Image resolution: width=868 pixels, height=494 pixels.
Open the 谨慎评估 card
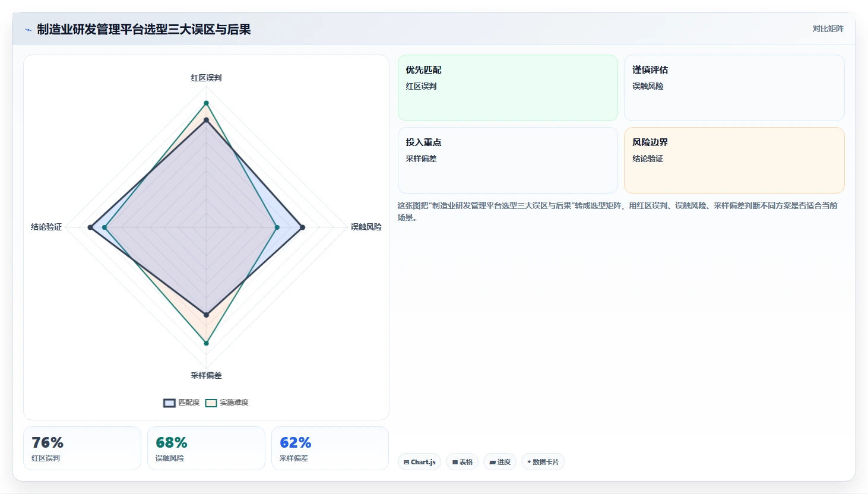(x=734, y=88)
